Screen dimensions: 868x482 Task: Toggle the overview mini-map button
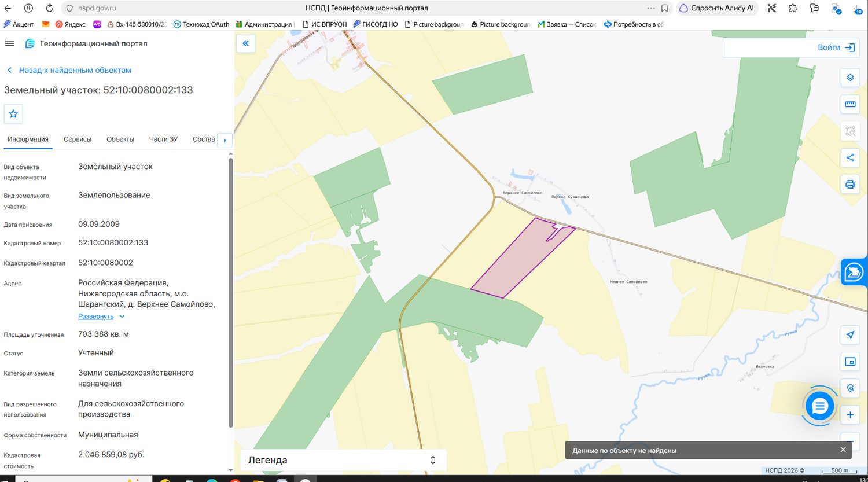(x=850, y=362)
